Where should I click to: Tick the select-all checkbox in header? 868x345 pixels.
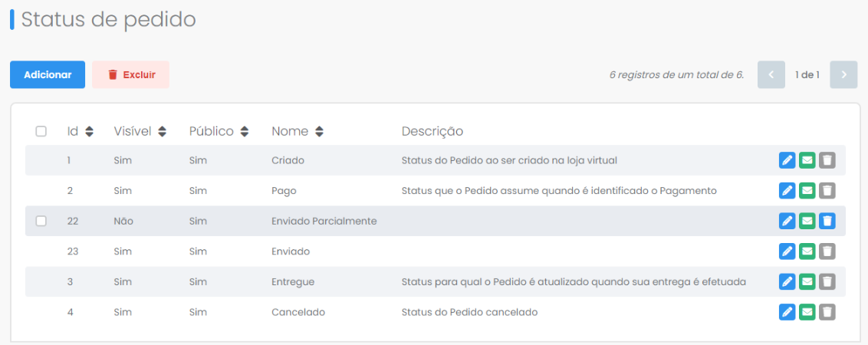41,131
